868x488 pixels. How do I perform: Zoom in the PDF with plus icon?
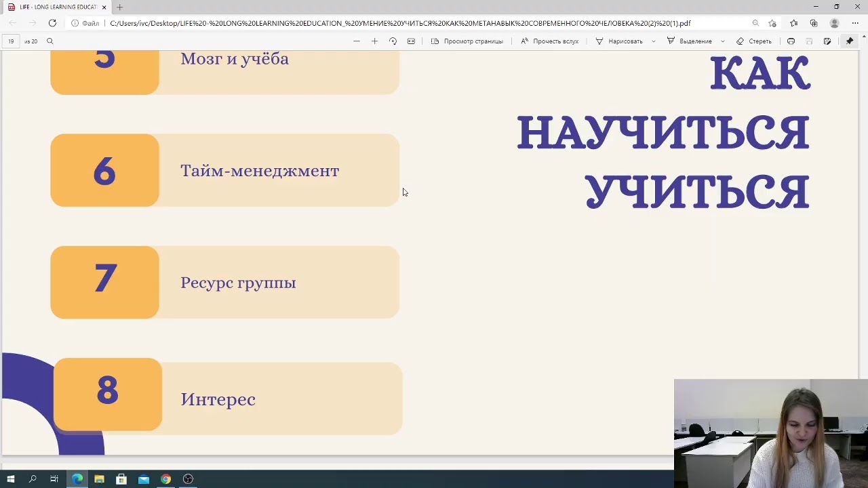[374, 41]
